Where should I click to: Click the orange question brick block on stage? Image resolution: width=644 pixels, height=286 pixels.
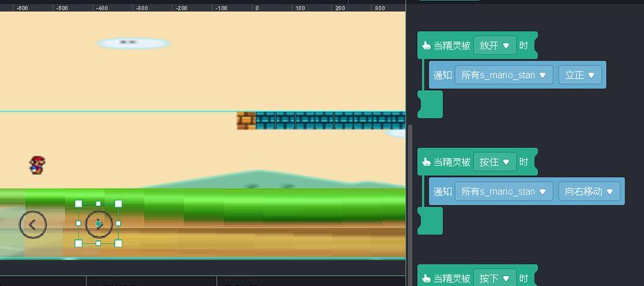(246, 120)
